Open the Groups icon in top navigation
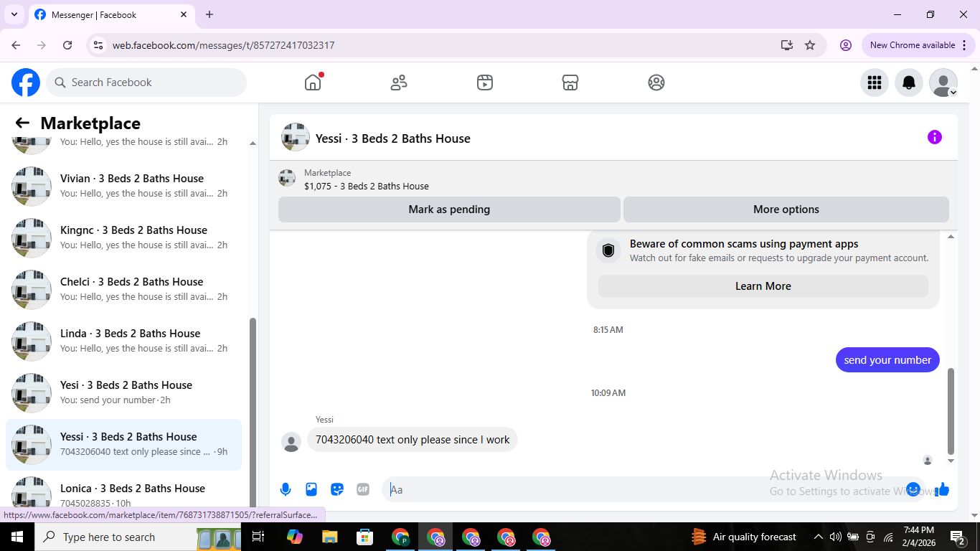The image size is (980, 551). tap(656, 83)
